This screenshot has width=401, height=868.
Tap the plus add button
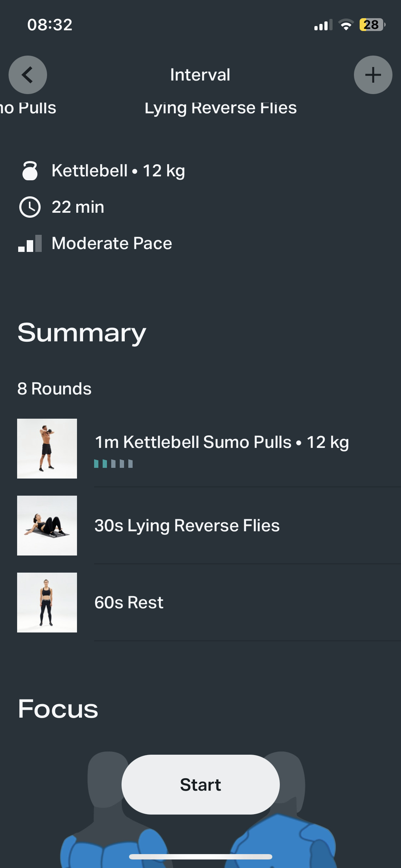373,75
